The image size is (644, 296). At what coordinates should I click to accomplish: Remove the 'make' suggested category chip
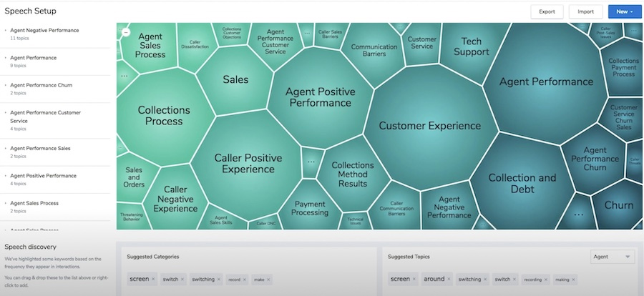(x=268, y=280)
